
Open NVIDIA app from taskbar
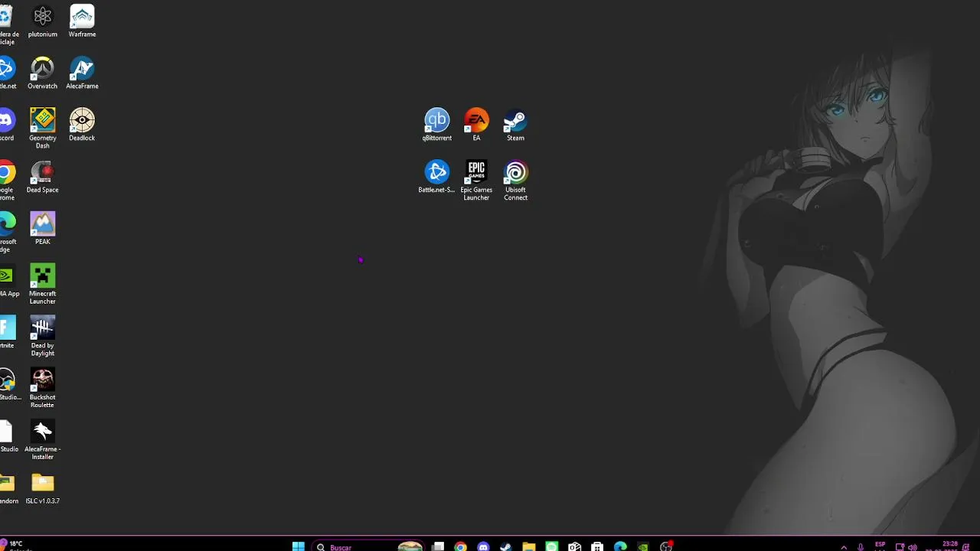(x=643, y=546)
